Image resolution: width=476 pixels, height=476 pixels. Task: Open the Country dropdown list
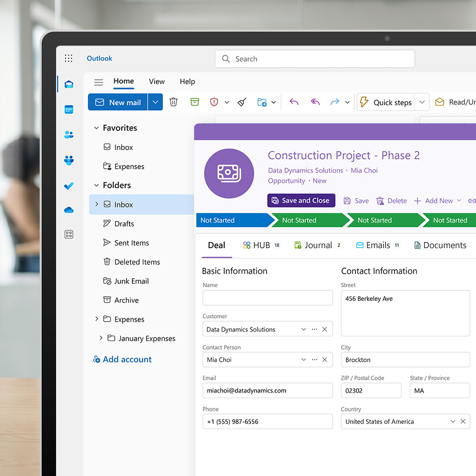[x=453, y=421]
